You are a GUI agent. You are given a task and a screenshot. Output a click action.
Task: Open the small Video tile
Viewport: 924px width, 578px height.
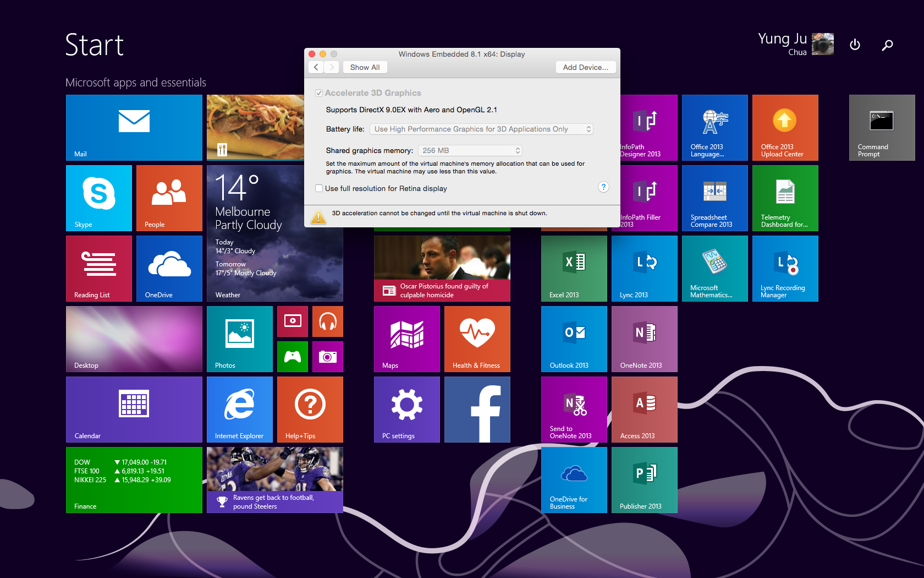[293, 321]
